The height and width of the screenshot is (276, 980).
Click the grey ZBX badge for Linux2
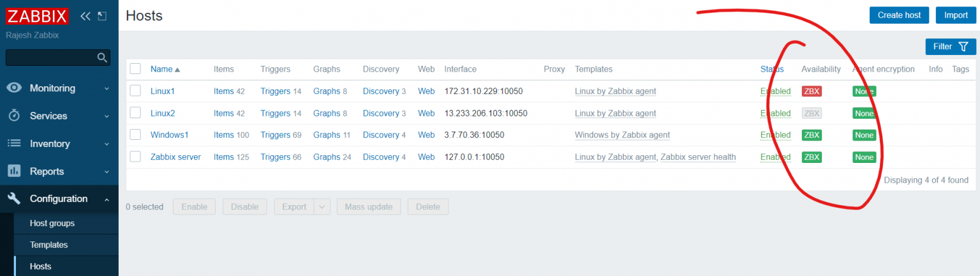point(812,113)
